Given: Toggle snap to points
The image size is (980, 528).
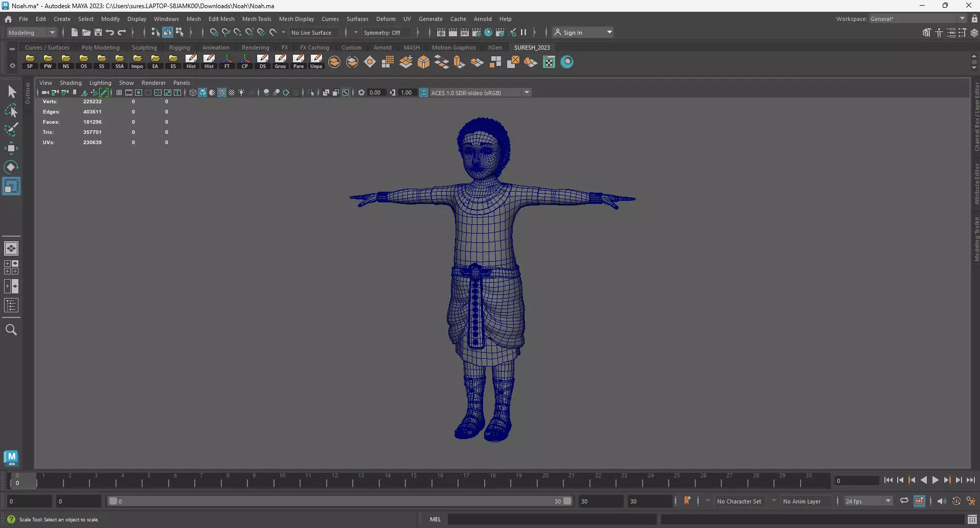Looking at the screenshot, I should pyautogui.click(x=238, y=32).
